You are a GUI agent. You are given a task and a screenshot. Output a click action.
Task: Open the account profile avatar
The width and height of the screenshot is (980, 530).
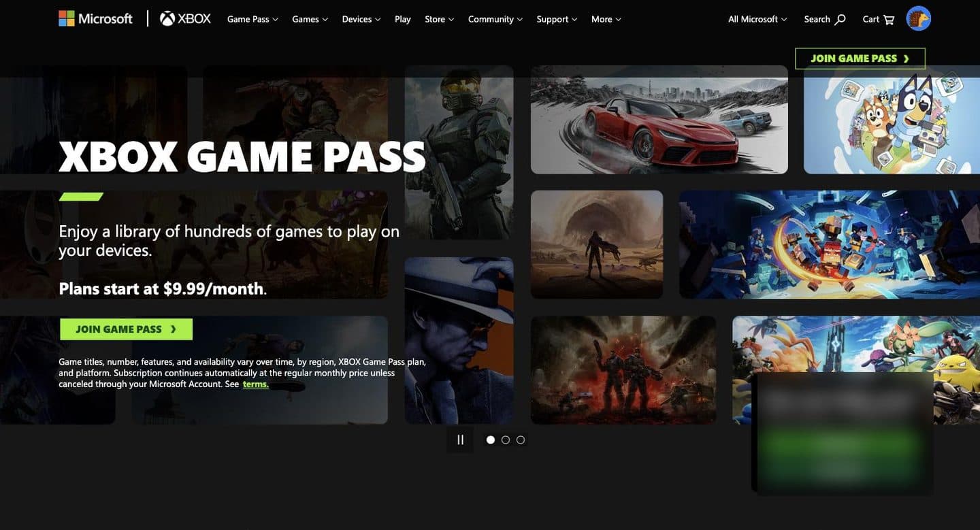click(x=918, y=18)
